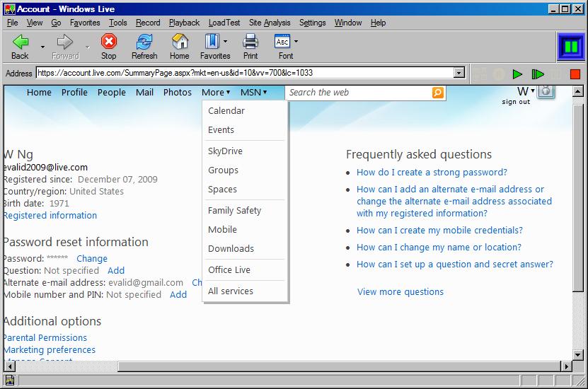588x389 pixels.
Task: Open the Favorites book icon
Action: (212, 42)
